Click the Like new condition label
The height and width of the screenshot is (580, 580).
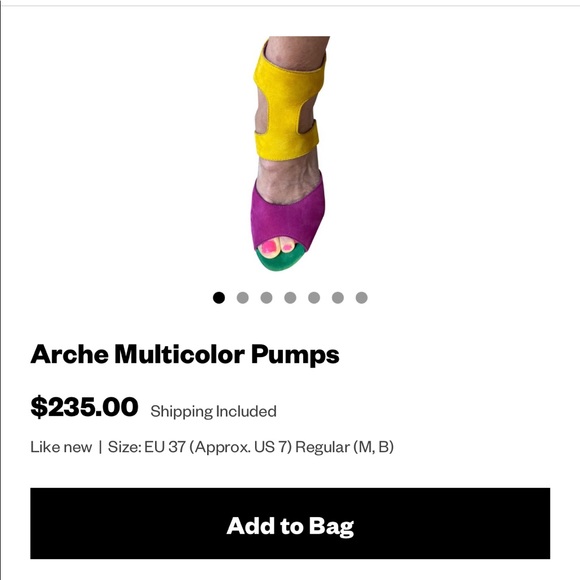pyautogui.click(x=61, y=447)
